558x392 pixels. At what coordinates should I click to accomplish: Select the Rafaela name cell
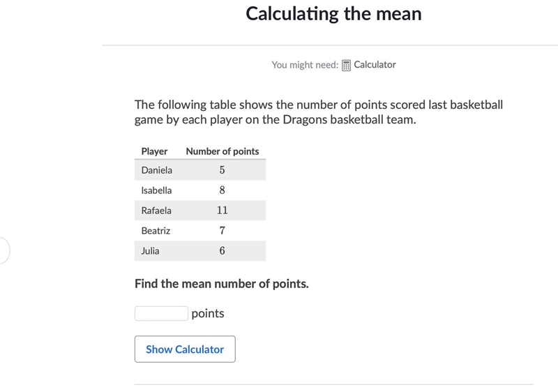156,211
